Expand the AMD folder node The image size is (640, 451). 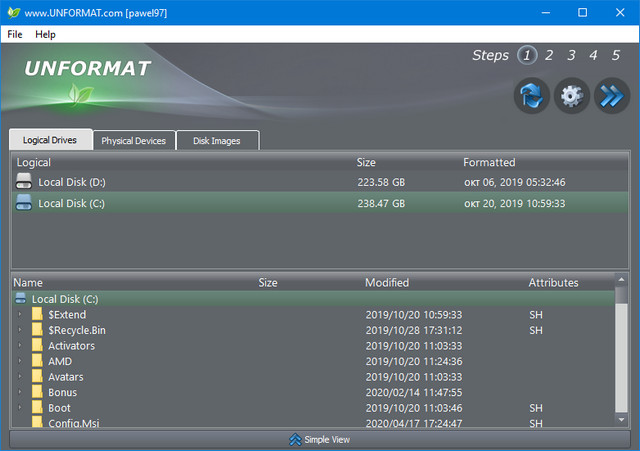coord(20,361)
